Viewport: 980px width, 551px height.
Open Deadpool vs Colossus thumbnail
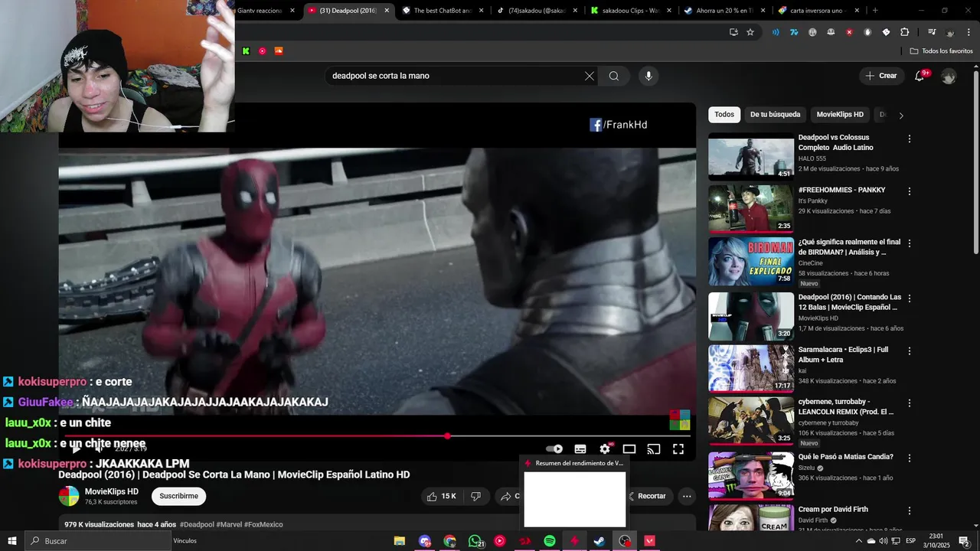click(x=751, y=157)
